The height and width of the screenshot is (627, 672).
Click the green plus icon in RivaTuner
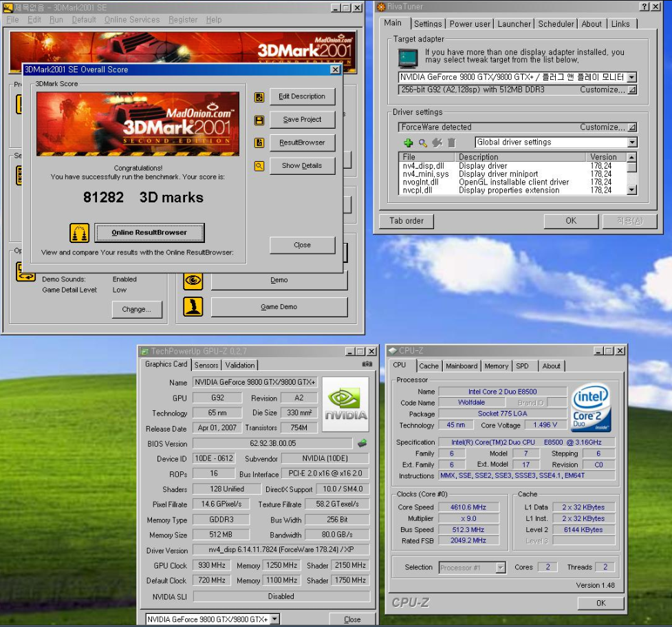(409, 142)
